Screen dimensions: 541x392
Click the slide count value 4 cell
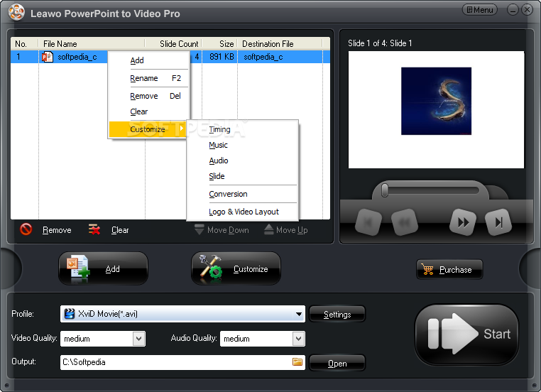(197, 57)
